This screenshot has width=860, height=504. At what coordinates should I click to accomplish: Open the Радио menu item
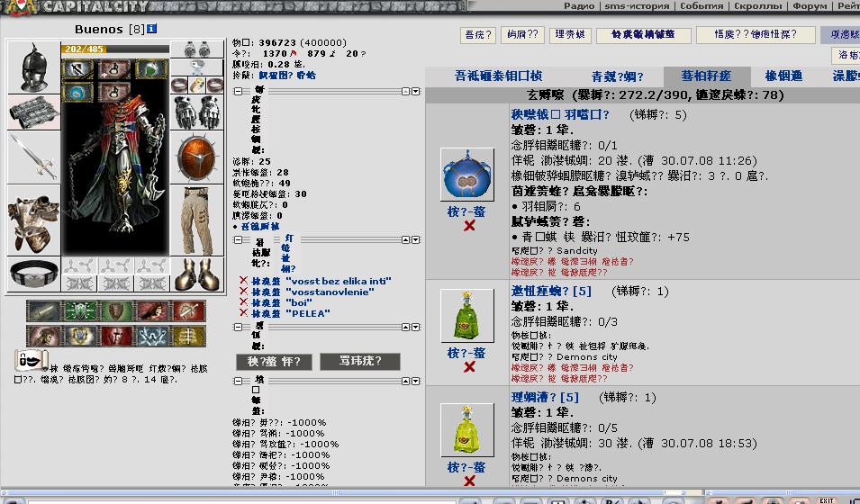click(x=579, y=6)
